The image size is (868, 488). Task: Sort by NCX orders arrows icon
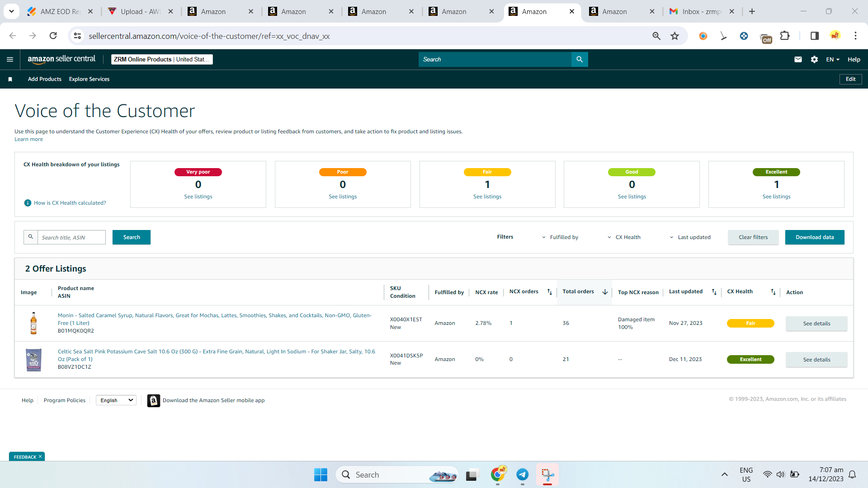pyautogui.click(x=550, y=292)
